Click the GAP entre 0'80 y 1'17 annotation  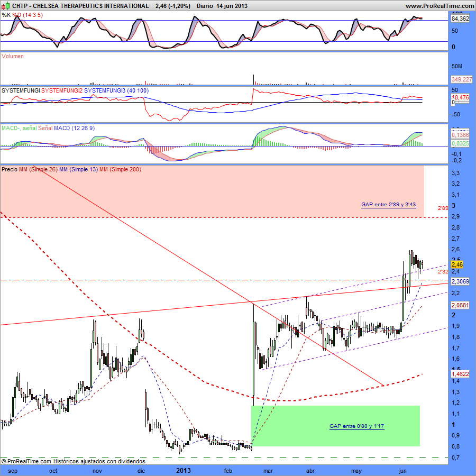click(356, 426)
